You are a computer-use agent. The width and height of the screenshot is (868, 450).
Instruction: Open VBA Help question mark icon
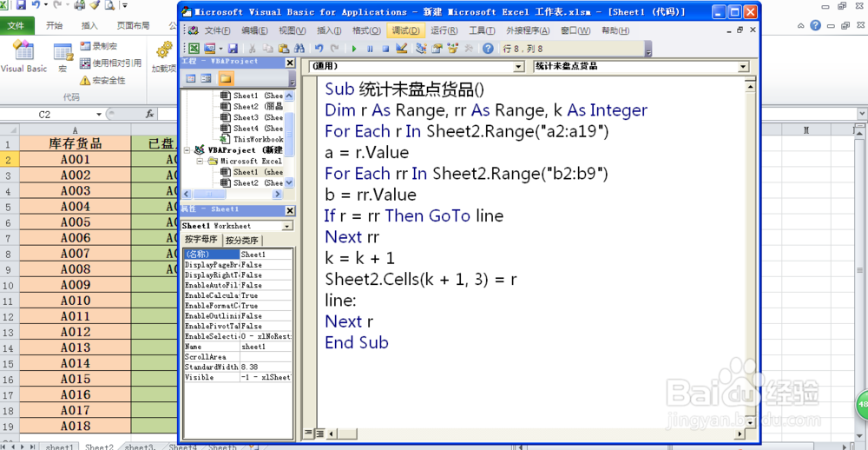click(x=488, y=49)
